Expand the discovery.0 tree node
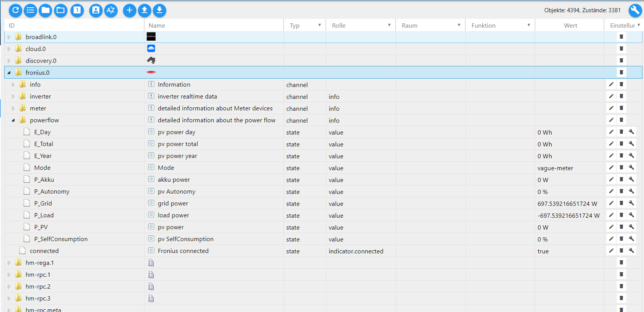The image size is (644, 312). pos(9,61)
